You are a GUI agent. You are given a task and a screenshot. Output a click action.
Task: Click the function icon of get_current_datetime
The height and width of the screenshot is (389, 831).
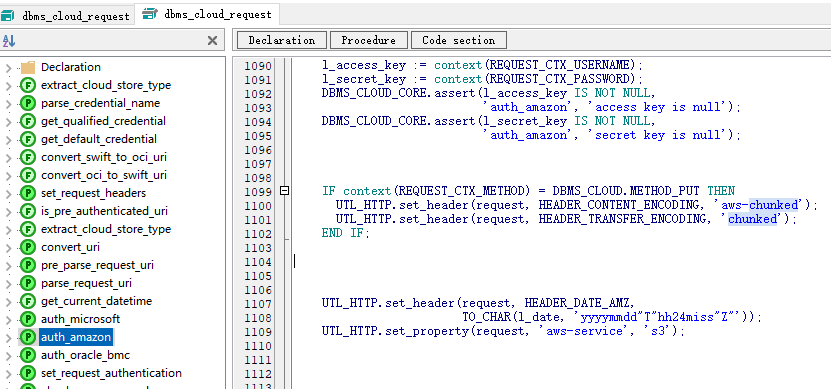(28, 302)
